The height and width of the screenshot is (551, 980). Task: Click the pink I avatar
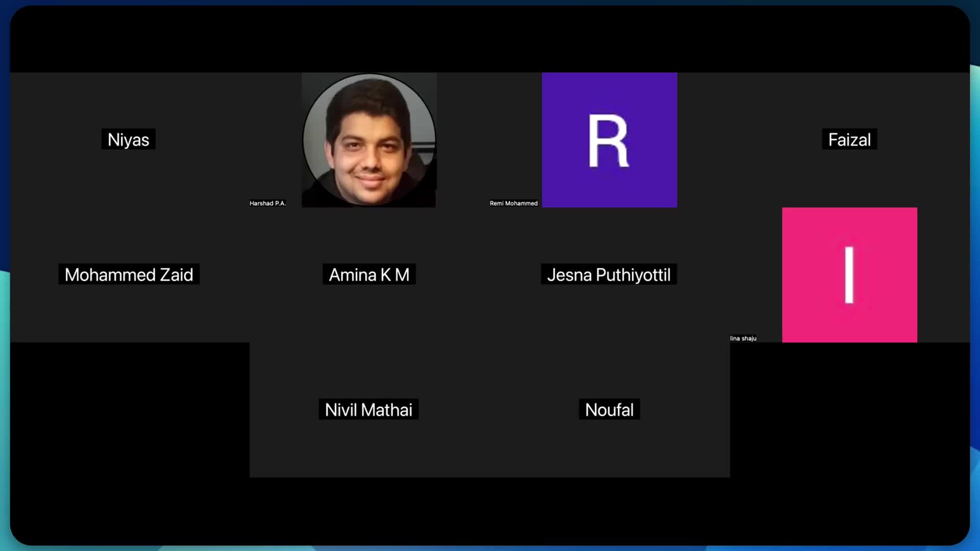[849, 274]
